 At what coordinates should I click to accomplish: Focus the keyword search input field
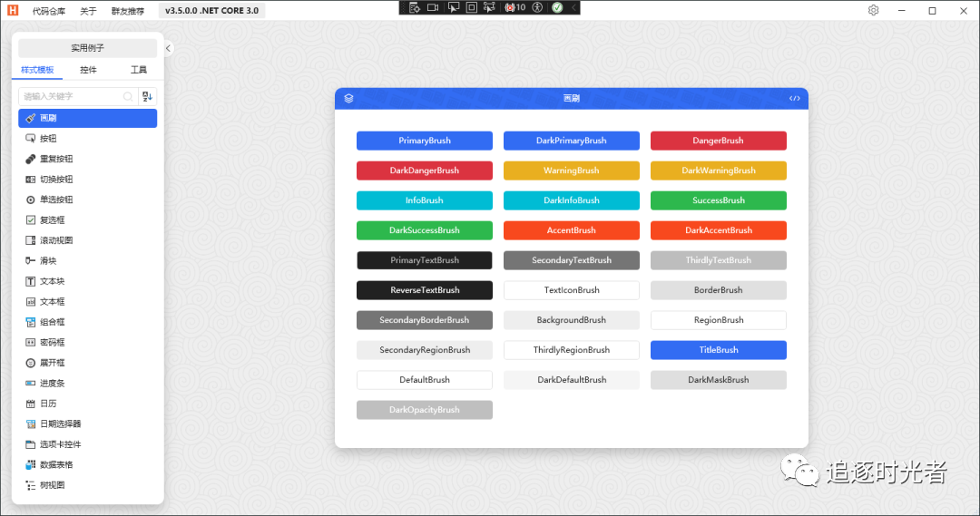point(73,96)
